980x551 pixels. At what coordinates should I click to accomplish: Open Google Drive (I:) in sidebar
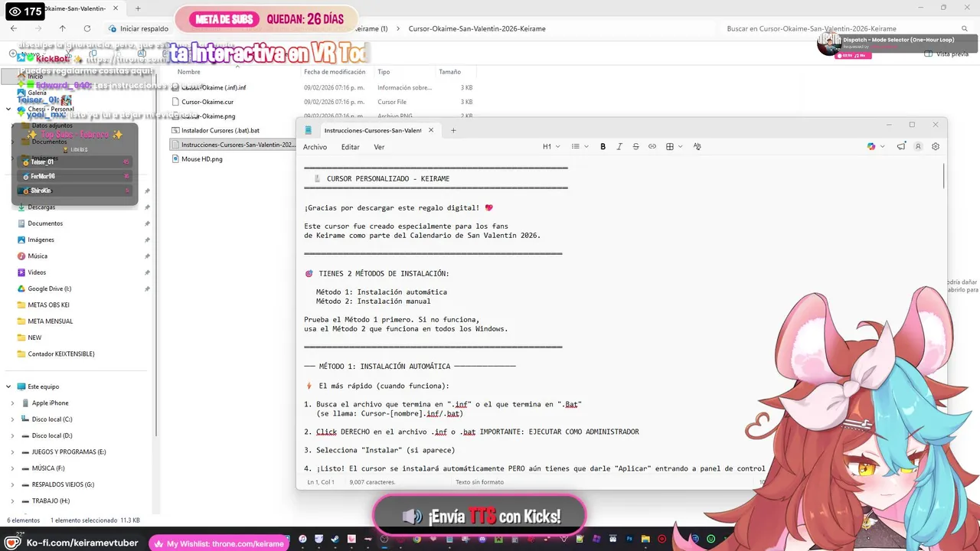click(49, 289)
